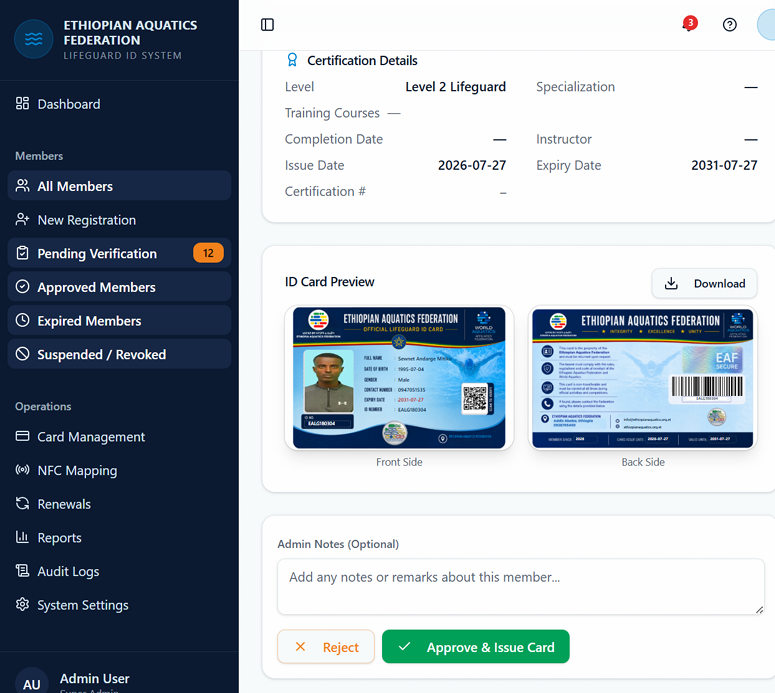Click the "Level 2 Lifeguard" value
The width and height of the screenshot is (775, 693).
pos(455,87)
